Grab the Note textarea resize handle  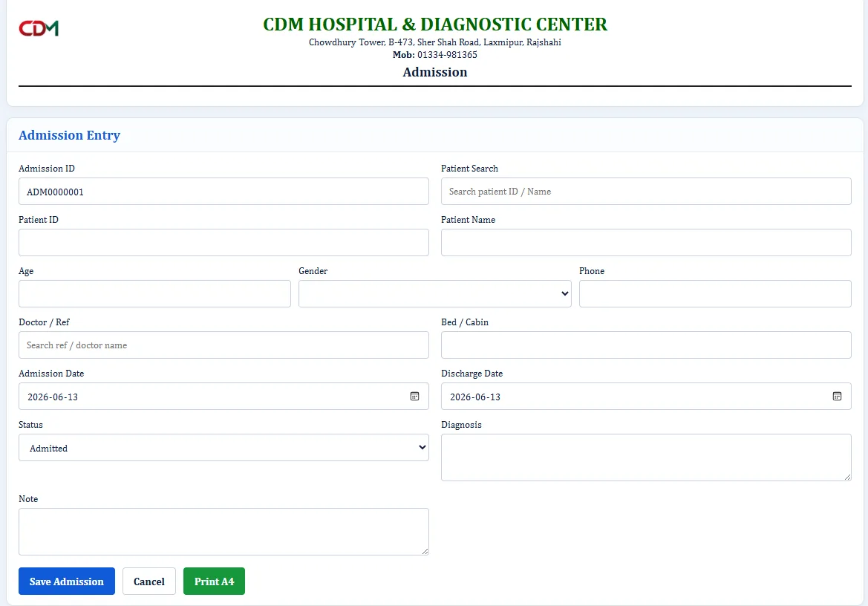pos(425,551)
